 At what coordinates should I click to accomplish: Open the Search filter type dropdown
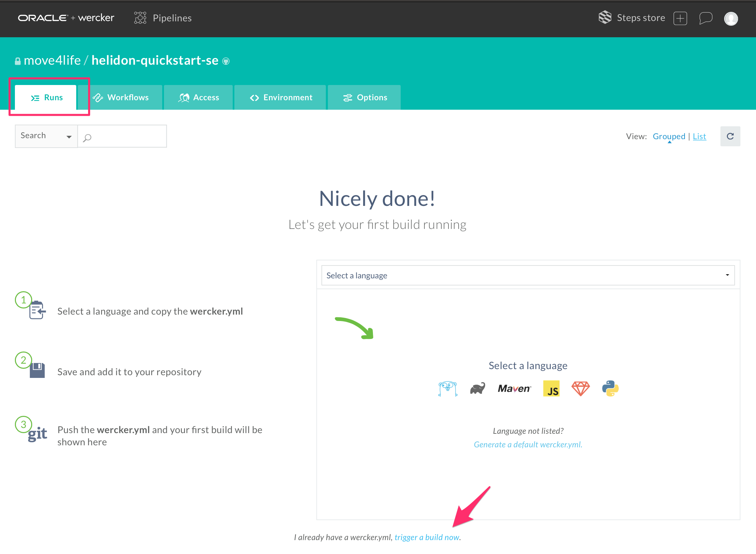click(46, 136)
